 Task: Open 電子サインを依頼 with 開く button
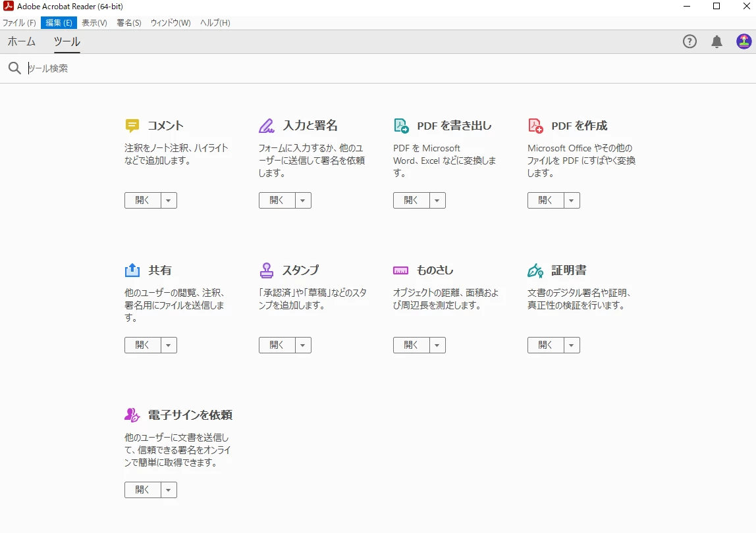[143, 490]
